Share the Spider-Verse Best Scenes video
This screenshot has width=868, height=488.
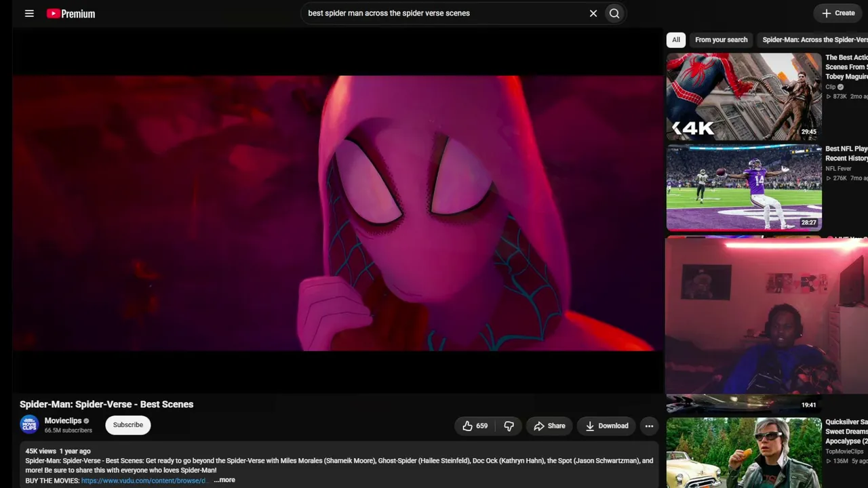549,426
